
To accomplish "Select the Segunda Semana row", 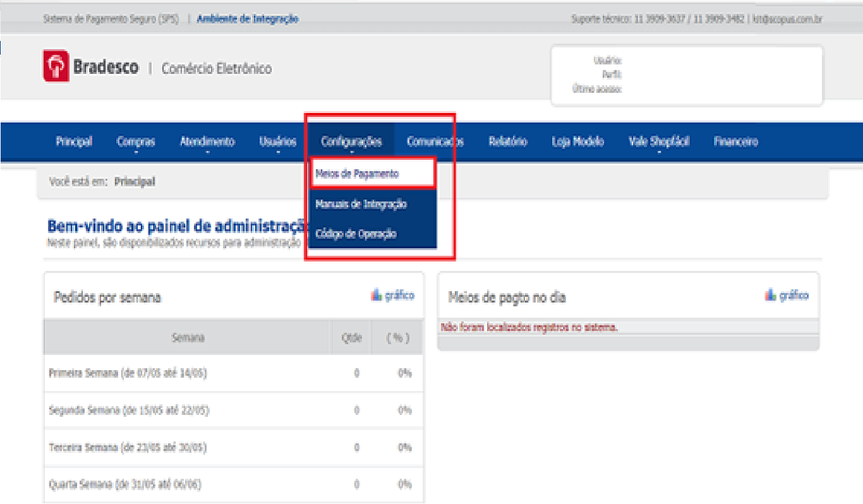I will click(x=234, y=411).
